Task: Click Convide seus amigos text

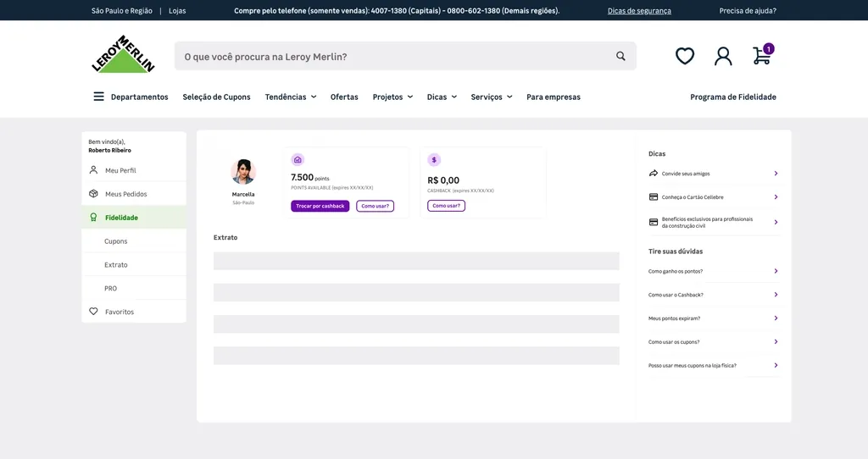Action: tap(685, 174)
